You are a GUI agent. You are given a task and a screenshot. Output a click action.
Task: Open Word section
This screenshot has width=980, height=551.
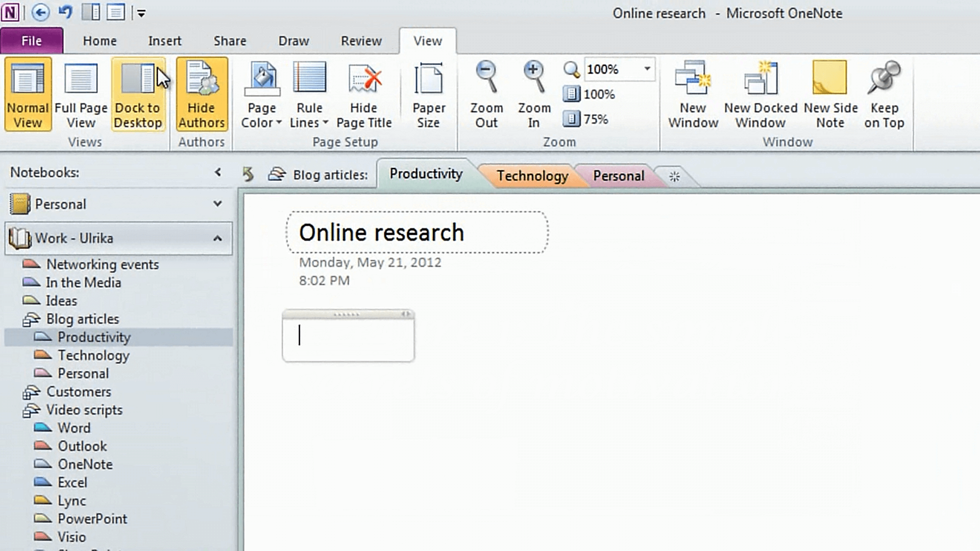74,428
